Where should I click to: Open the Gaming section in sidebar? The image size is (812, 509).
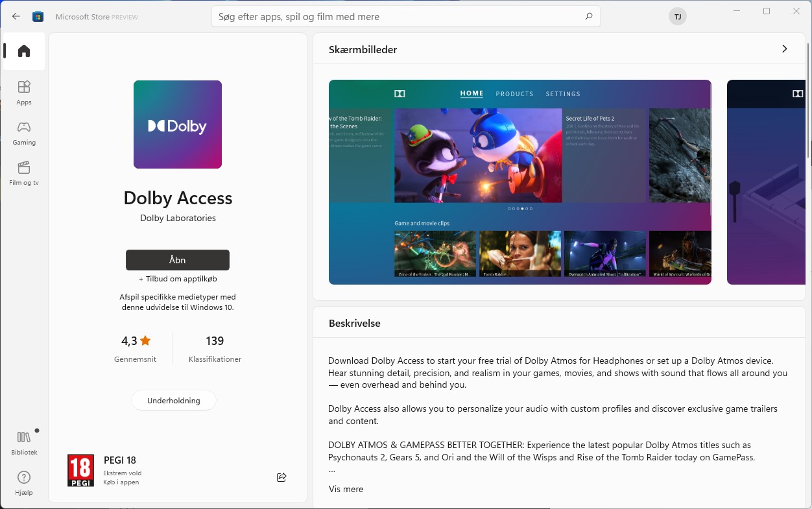(x=24, y=132)
